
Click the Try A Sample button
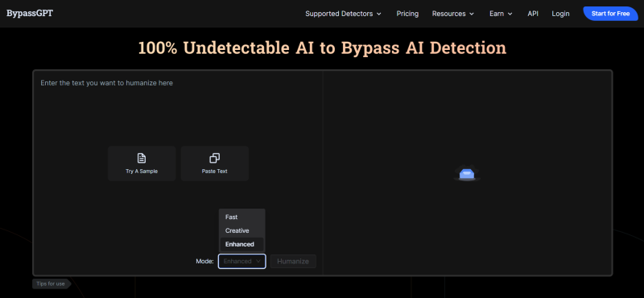(142, 163)
